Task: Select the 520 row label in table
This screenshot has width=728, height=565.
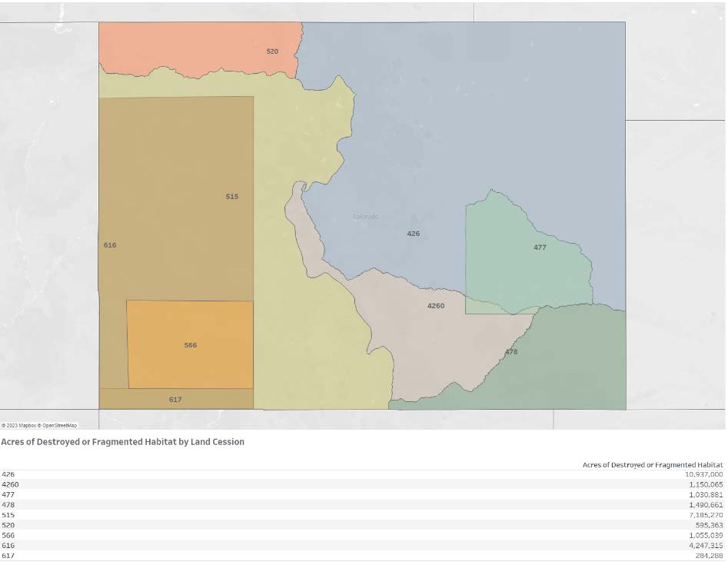Action: [8, 525]
